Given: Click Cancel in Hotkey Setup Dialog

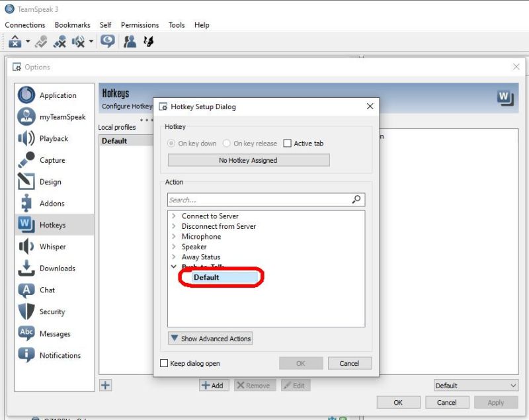Looking at the screenshot, I should point(350,363).
